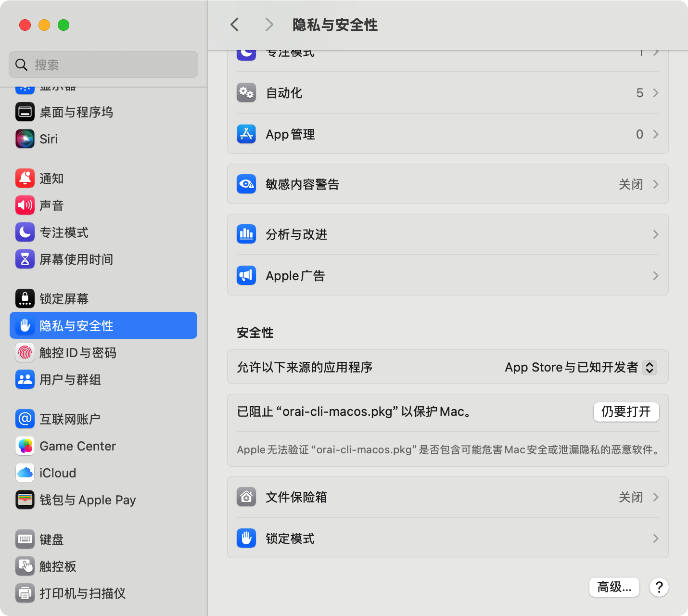Navigate back with the left arrow
The image size is (688, 616).
point(234,25)
